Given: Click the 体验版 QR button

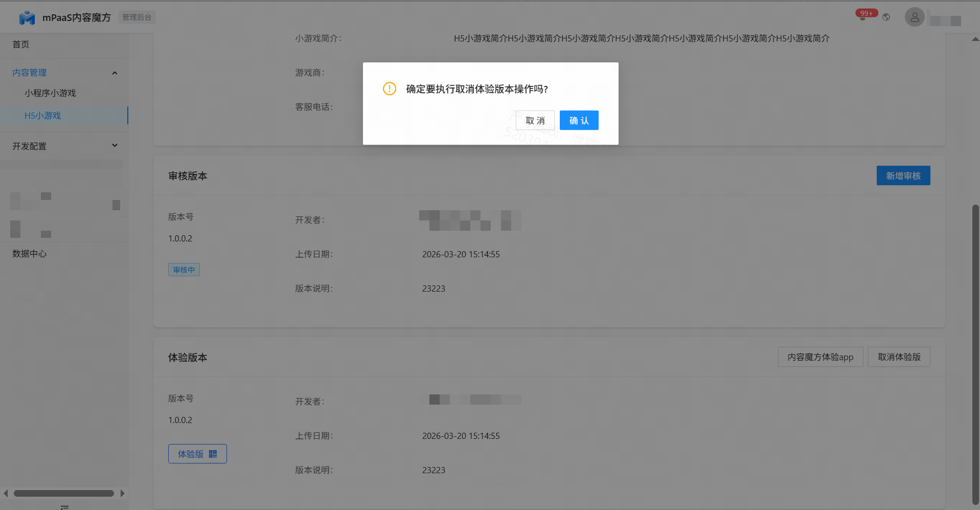Looking at the screenshot, I should 197,454.
